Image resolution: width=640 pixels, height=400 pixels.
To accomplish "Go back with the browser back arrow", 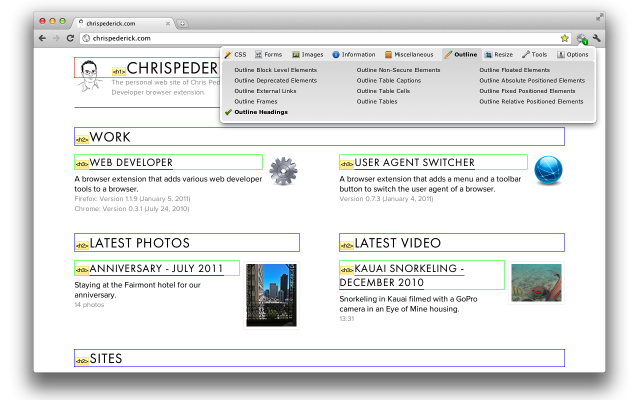I will (42, 38).
